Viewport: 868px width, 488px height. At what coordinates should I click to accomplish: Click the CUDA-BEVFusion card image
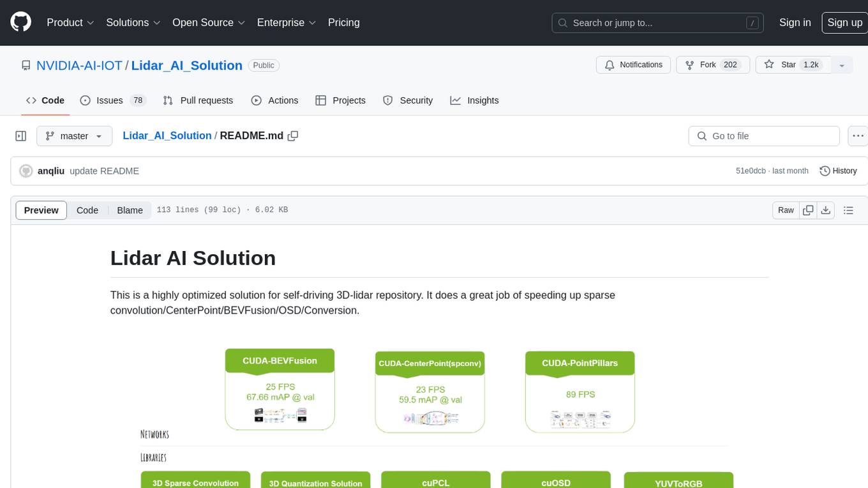[280, 389]
